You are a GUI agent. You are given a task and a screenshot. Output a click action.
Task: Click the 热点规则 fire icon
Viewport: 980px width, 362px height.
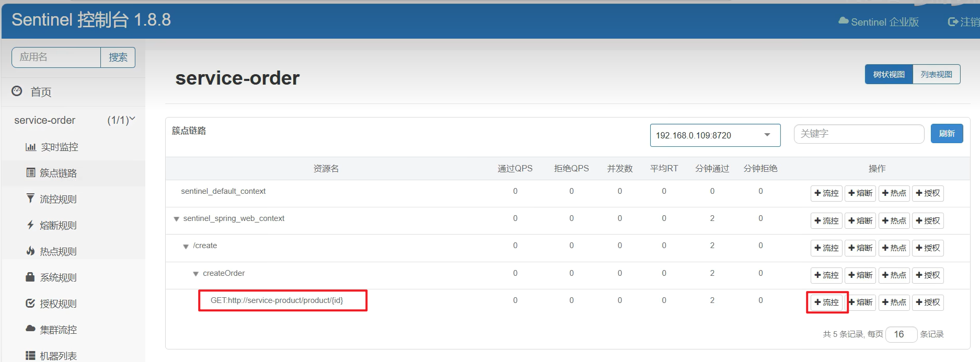(x=30, y=251)
